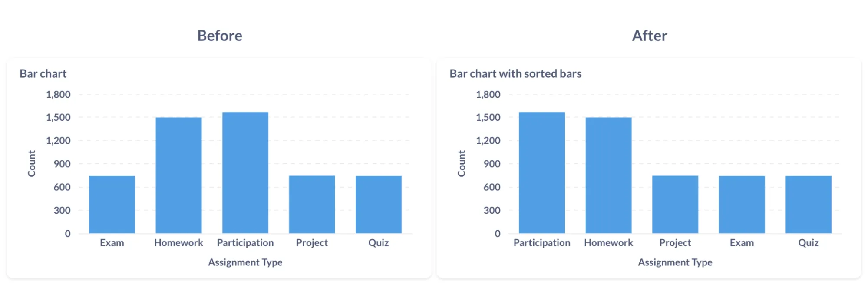The width and height of the screenshot is (868, 288).
Task: Click the Project bar in the sorted chart
Action: click(675, 204)
